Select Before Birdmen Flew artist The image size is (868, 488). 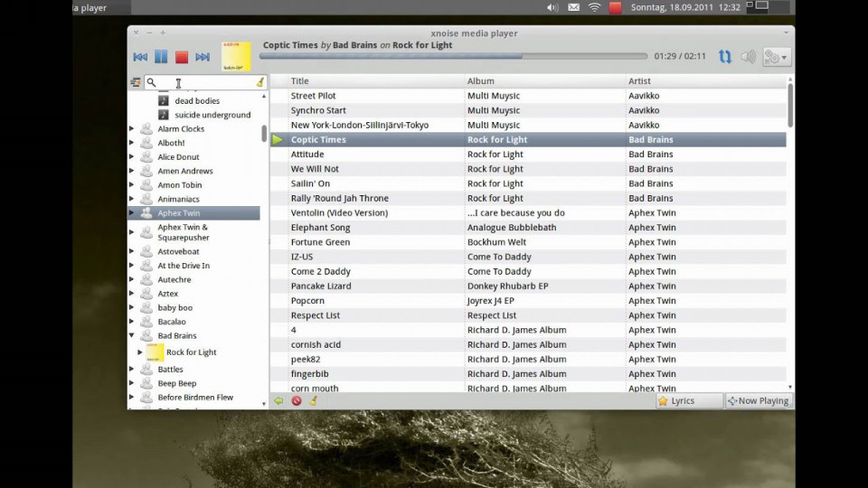[195, 398]
